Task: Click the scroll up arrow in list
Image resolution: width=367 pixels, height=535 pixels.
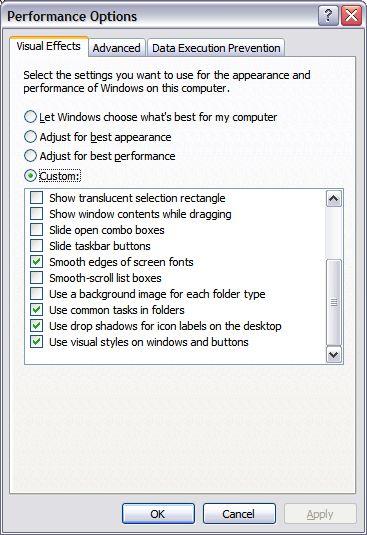Action: pyautogui.click(x=334, y=199)
